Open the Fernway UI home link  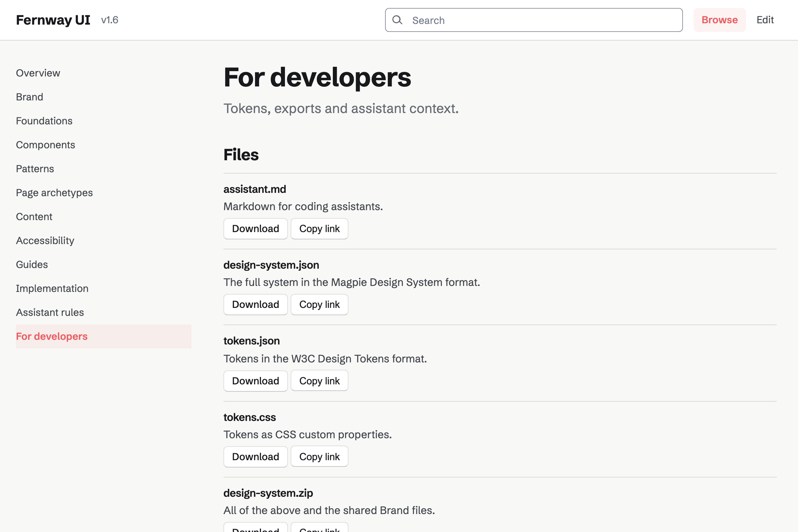(53, 20)
